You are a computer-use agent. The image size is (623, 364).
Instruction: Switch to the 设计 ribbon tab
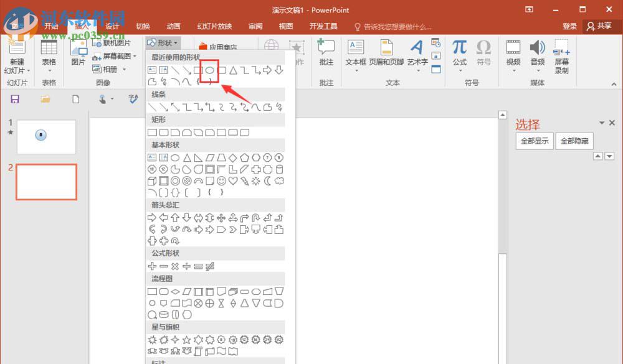[x=113, y=26]
